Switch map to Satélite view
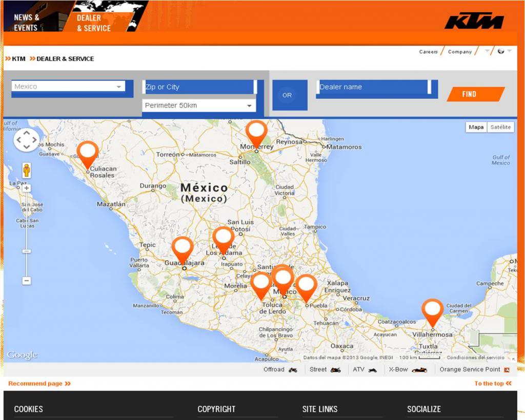Image resolution: width=525 pixels, height=420 pixels. point(500,127)
